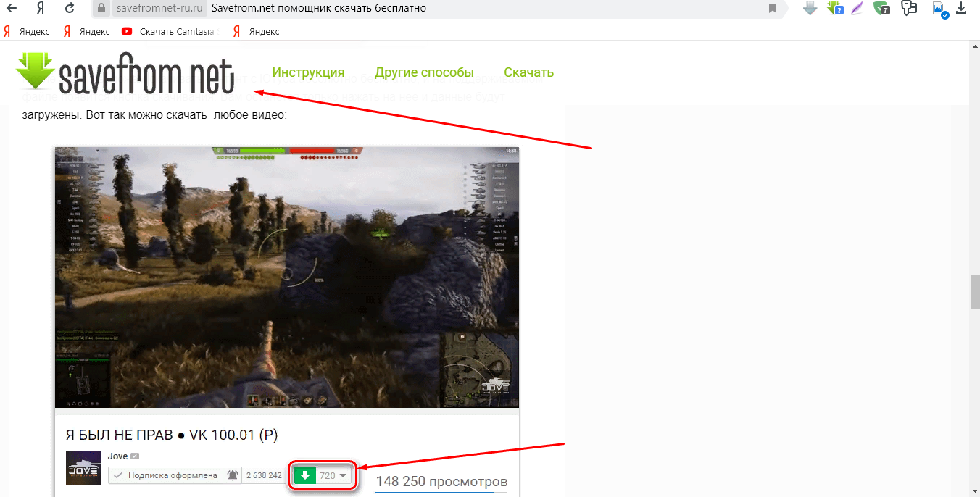Click the World of Tanks video screenshot
This screenshot has width=980, height=497.
click(287, 277)
